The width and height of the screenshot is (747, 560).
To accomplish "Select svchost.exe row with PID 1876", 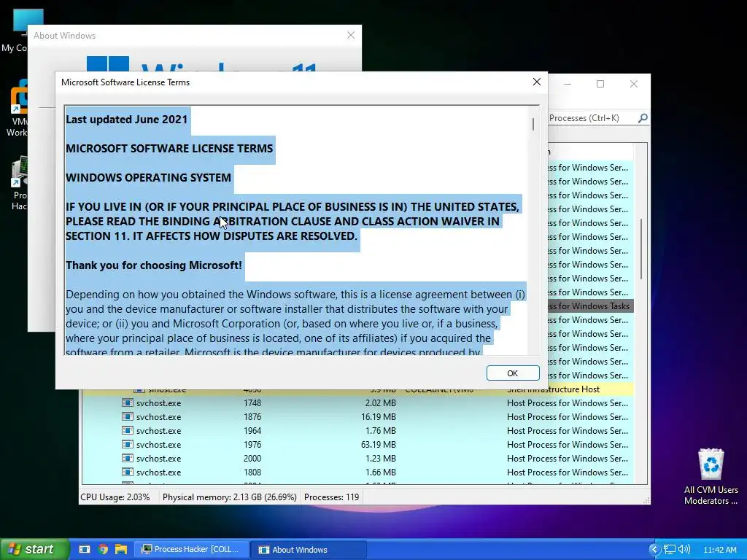I will (357, 416).
